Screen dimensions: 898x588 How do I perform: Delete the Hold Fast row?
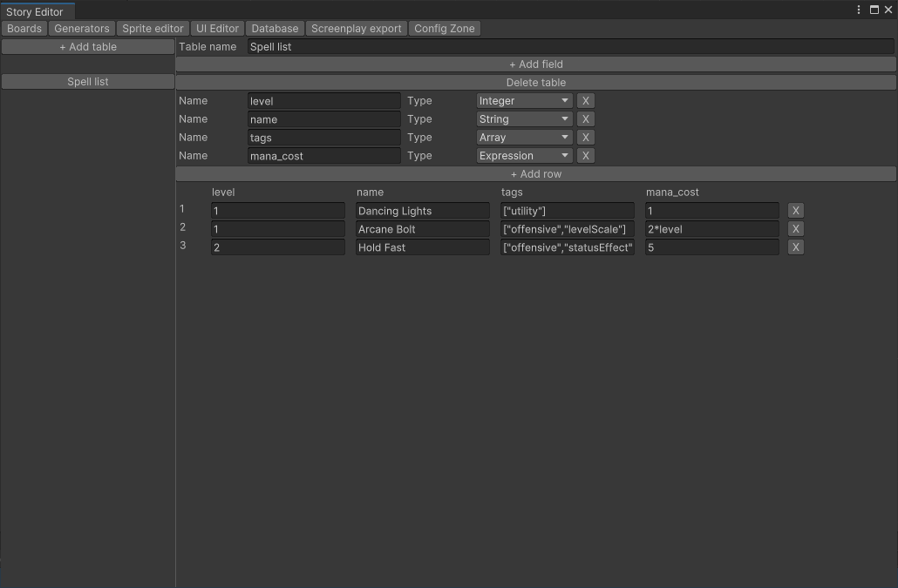795,247
